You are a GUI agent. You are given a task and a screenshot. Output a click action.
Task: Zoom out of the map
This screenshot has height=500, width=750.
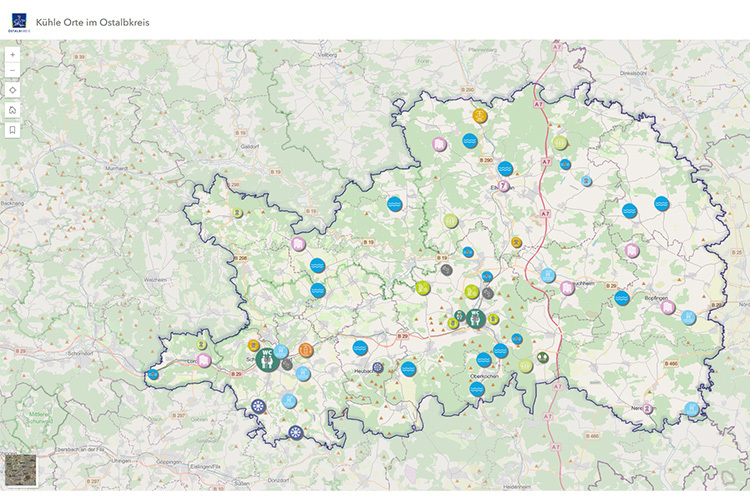[x=12, y=71]
